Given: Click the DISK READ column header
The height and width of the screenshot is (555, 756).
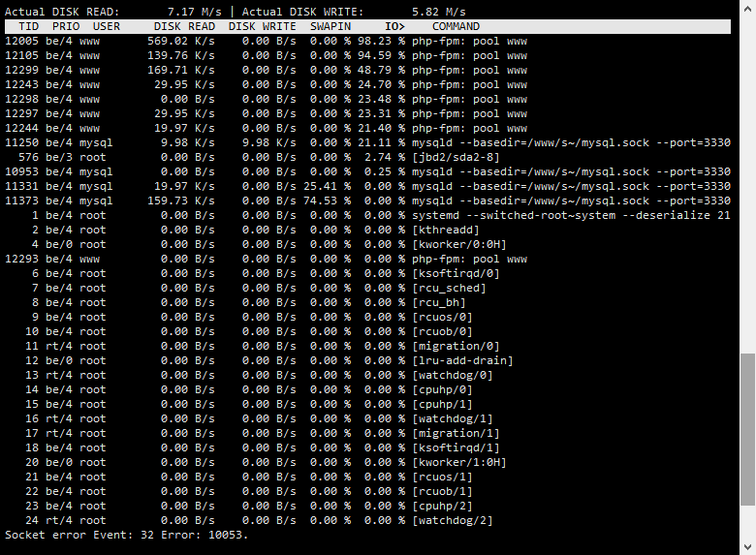Looking at the screenshot, I should pos(184,26).
